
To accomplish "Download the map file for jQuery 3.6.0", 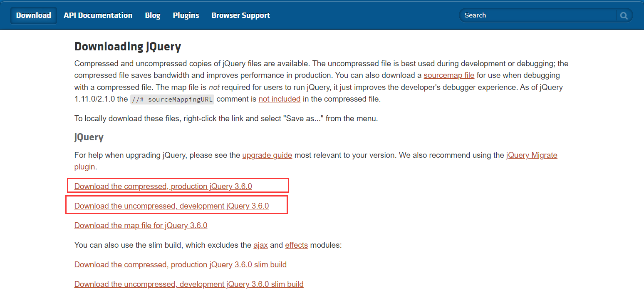I will [141, 226].
